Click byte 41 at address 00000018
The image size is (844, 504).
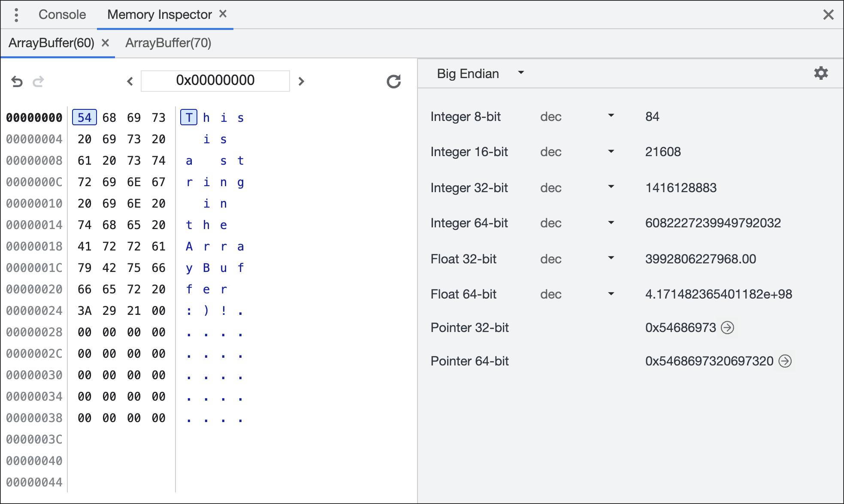[x=84, y=247]
